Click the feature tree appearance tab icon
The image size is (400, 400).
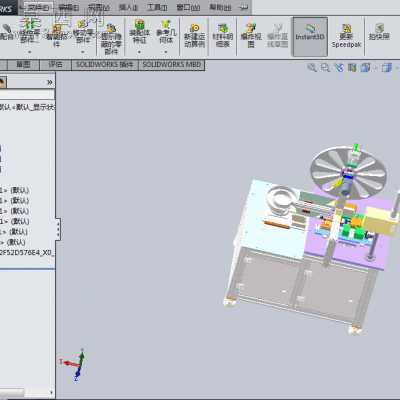(2, 82)
